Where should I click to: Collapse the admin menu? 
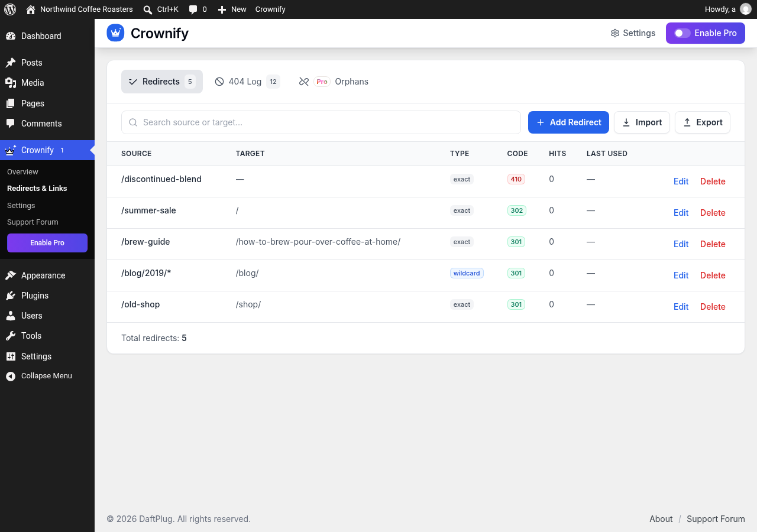pos(47,376)
